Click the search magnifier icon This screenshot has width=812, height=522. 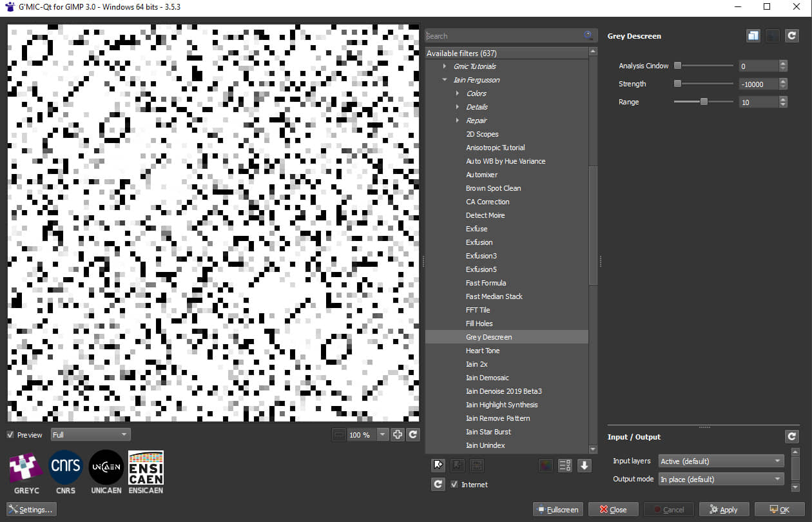588,35
